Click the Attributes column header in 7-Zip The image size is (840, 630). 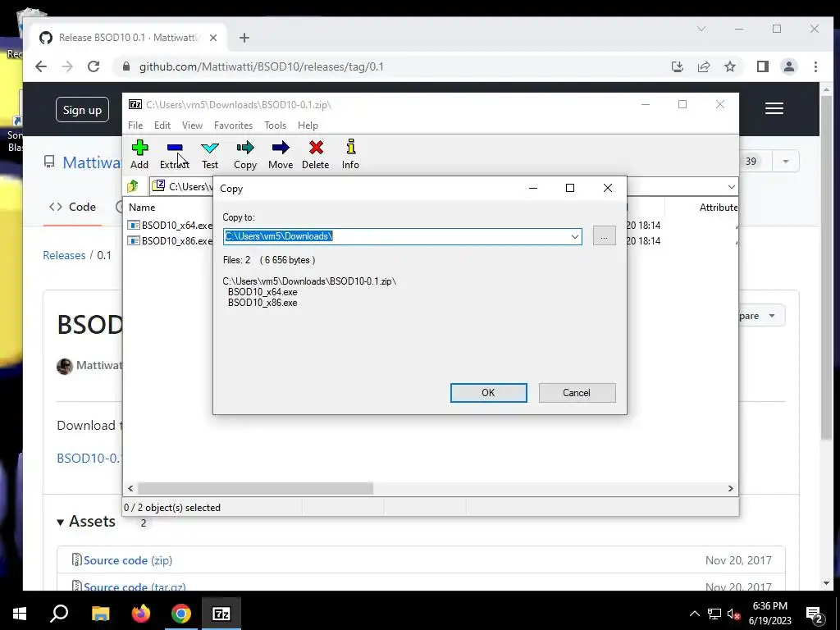click(718, 208)
